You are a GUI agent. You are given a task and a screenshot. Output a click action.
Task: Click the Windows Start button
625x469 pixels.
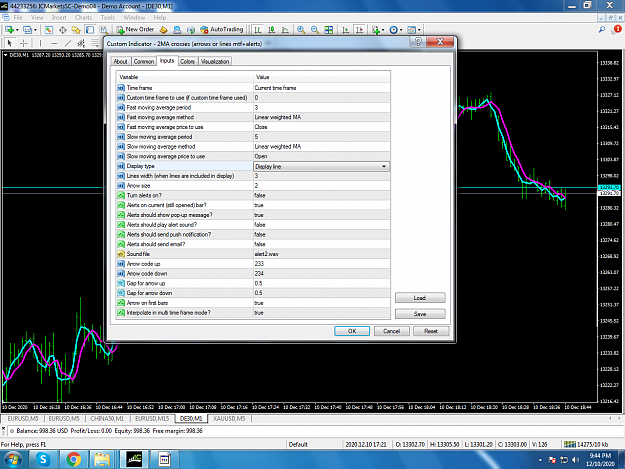coord(13,459)
